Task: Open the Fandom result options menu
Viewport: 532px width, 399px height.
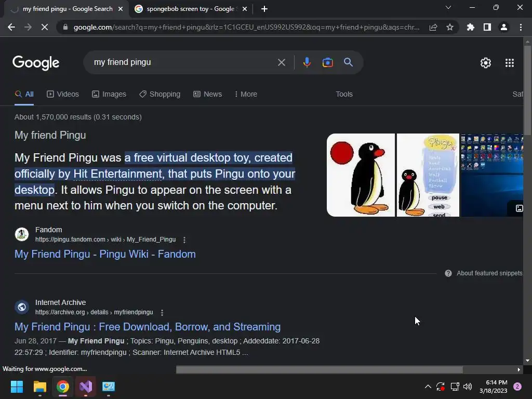Action: coord(184,240)
